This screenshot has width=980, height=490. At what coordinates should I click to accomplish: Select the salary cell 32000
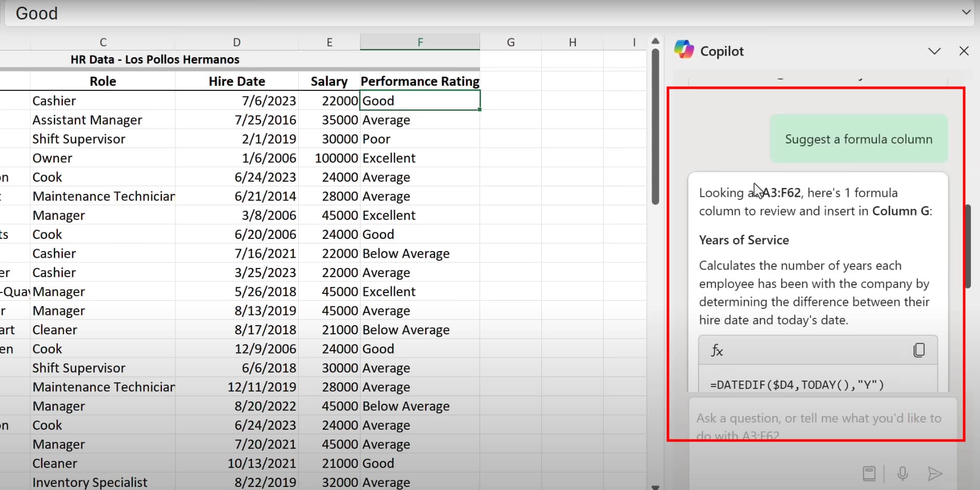329,482
